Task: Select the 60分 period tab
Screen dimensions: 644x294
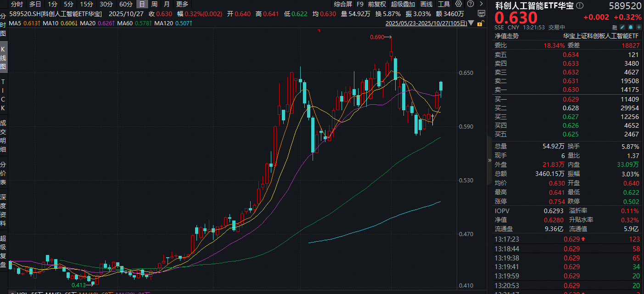Action: tap(126, 4)
